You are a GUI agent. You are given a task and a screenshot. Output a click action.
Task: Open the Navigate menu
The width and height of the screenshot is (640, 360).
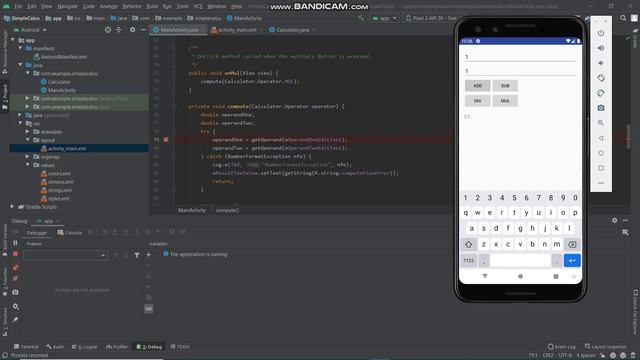tap(67, 7)
